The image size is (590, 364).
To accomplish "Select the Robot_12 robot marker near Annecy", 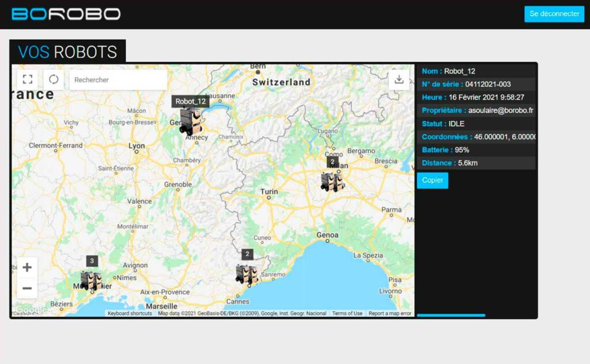I will coord(191,122).
